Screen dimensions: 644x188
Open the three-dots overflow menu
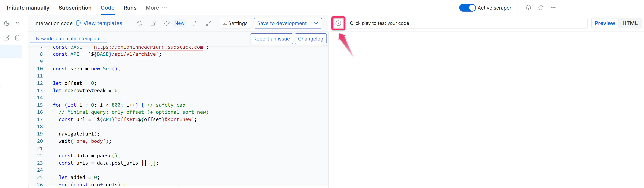pyautogui.click(x=553, y=8)
